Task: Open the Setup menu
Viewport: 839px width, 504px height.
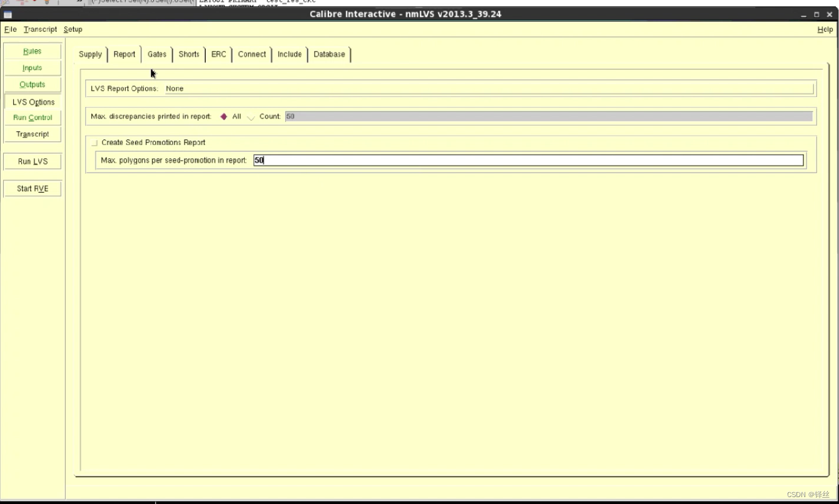Action: point(73,29)
